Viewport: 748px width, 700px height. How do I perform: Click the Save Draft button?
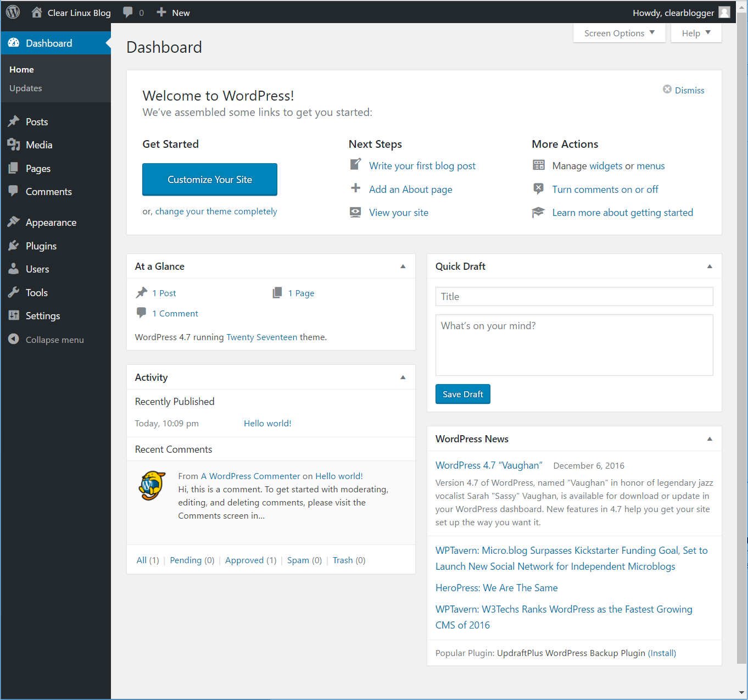(x=463, y=394)
